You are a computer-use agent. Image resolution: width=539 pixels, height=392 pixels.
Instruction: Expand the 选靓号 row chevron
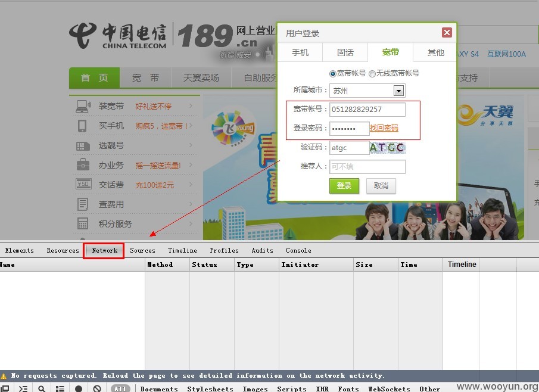pyautogui.click(x=191, y=145)
